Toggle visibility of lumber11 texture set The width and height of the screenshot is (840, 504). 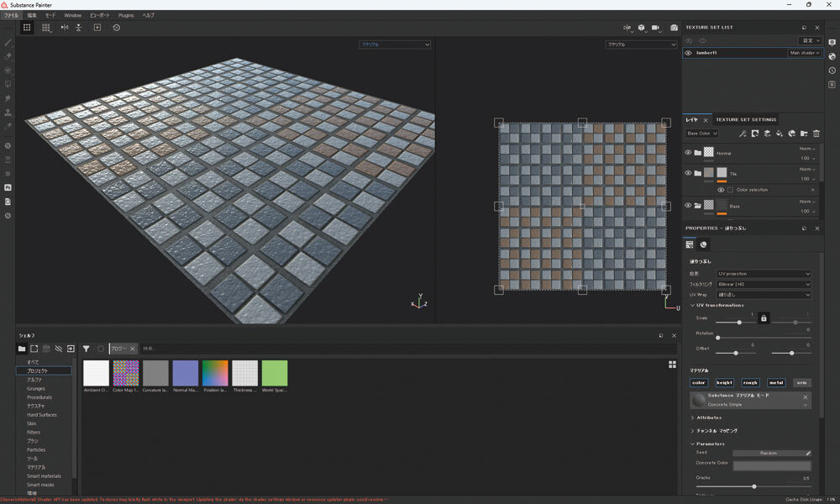[688, 53]
